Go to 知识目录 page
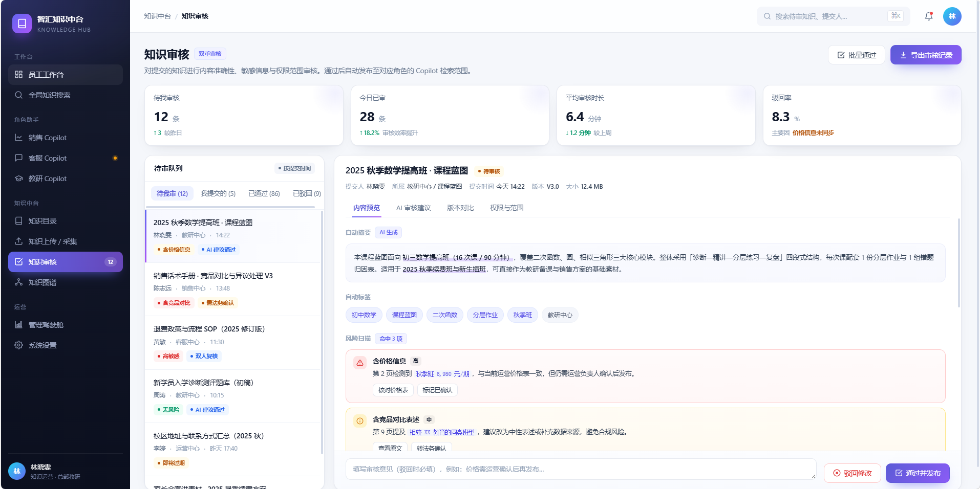This screenshot has height=489, width=980. 66,221
